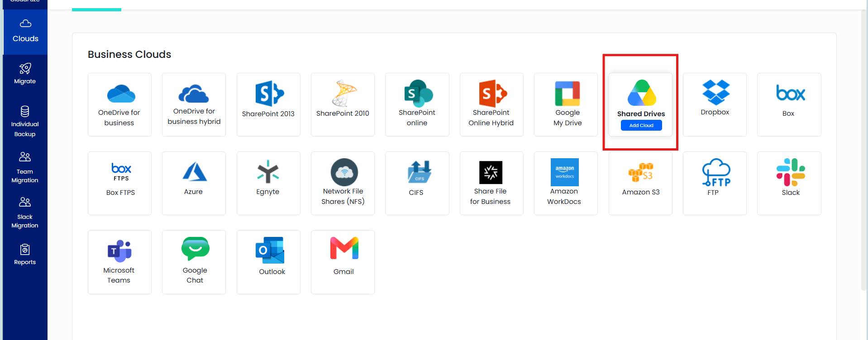Select OneDrive for business hybrid
868x340 pixels.
[x=194, y=104]
